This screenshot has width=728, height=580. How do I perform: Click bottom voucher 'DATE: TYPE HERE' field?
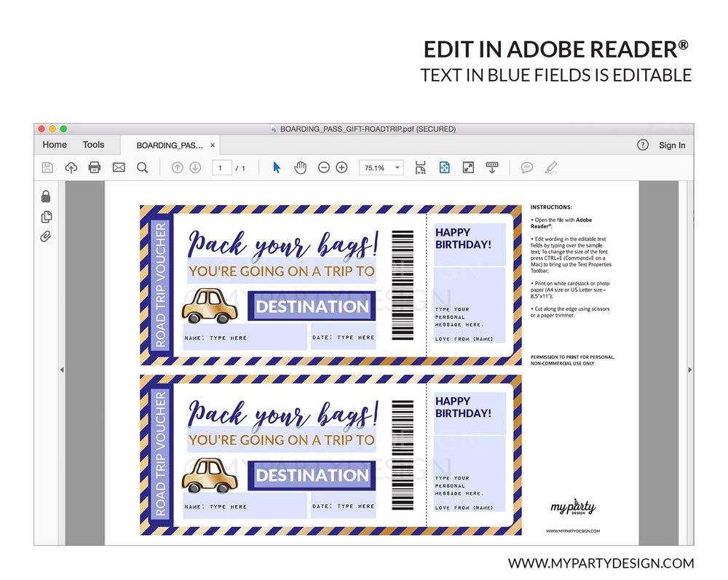click(x=344, y=506)
